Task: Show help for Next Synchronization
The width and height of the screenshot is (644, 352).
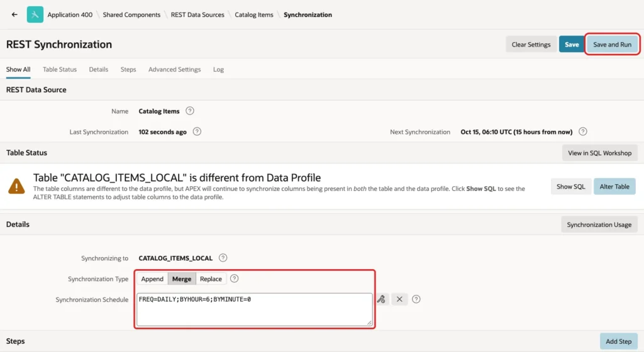Action: (583, 132)
